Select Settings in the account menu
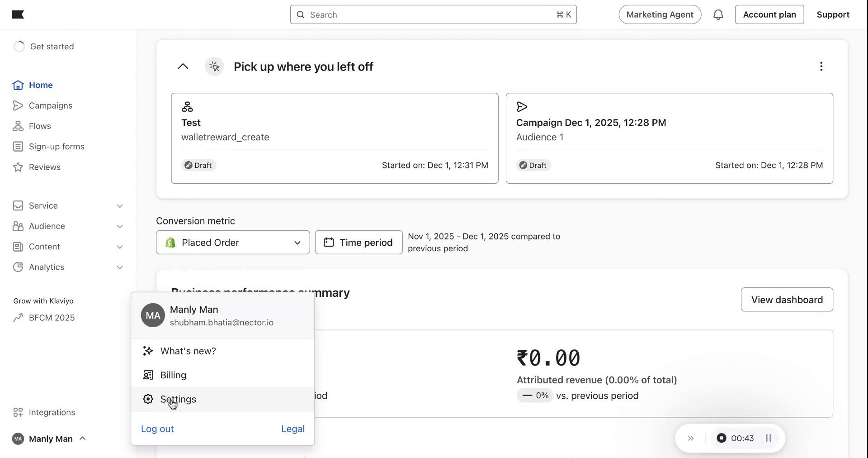This screenshot has height=458, width=868. [x=178, y=399]
